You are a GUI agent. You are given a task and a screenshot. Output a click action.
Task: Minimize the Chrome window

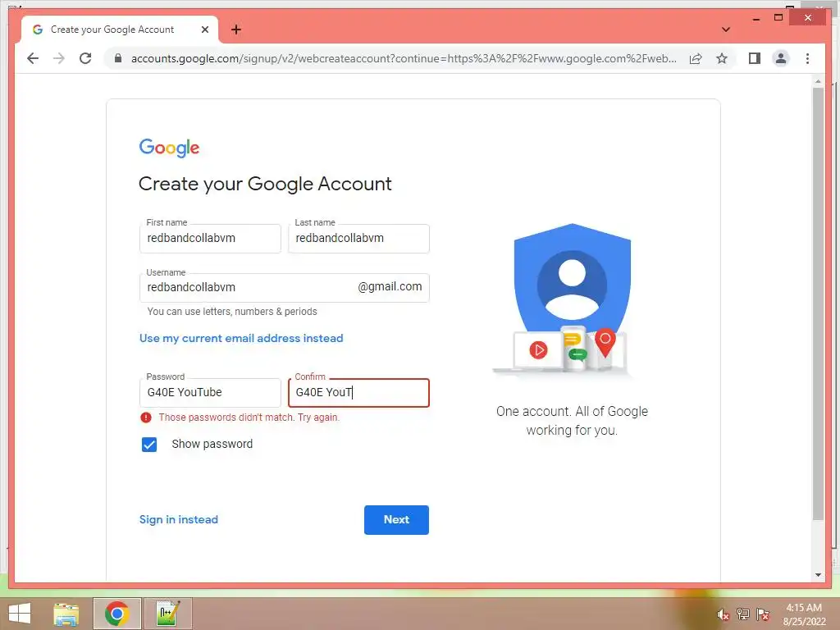(756, 18)
